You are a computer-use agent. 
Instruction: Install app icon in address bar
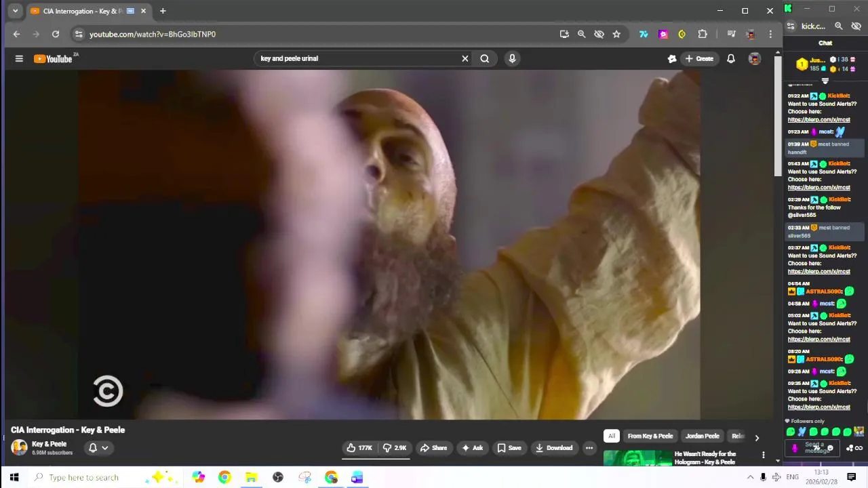pos(564,34)
